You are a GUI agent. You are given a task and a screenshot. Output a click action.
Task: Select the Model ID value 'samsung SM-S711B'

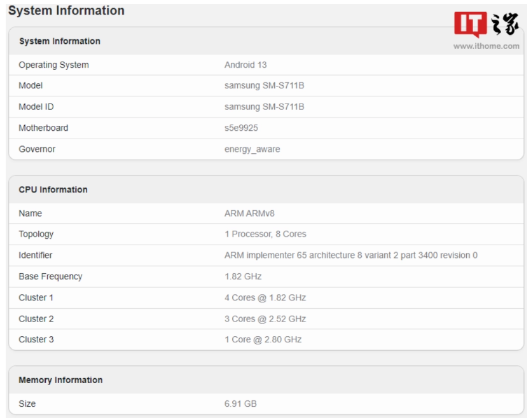[264, 107]
